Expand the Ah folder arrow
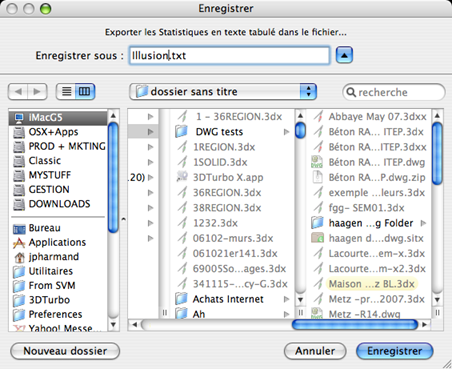452x369 pixels. [x=286, y=314]
